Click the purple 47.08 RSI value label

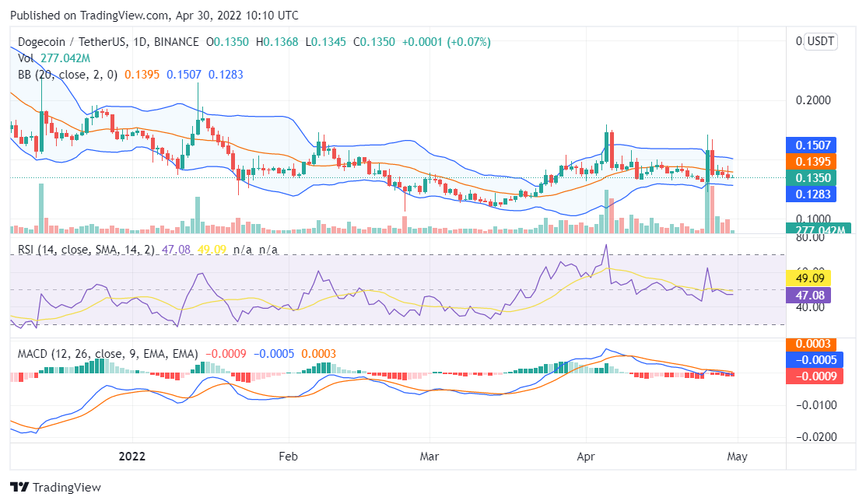812,296
